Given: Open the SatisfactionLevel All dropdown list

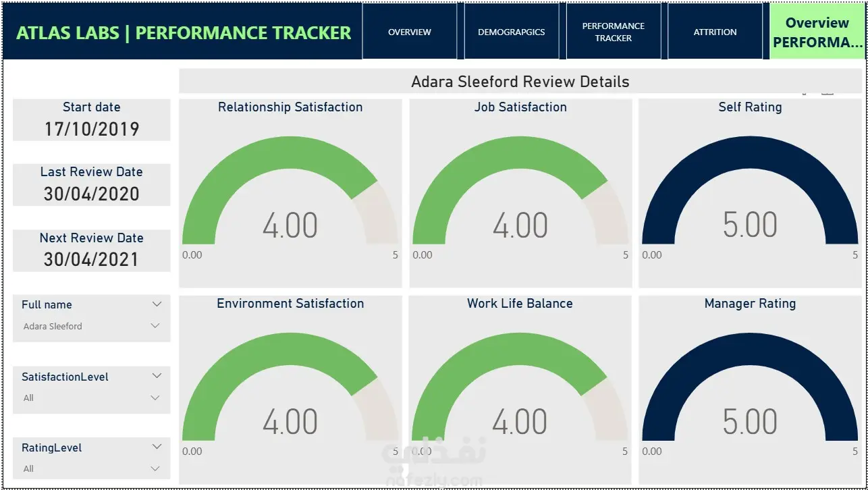Looking at the screenshot, I should coord(91,398).
